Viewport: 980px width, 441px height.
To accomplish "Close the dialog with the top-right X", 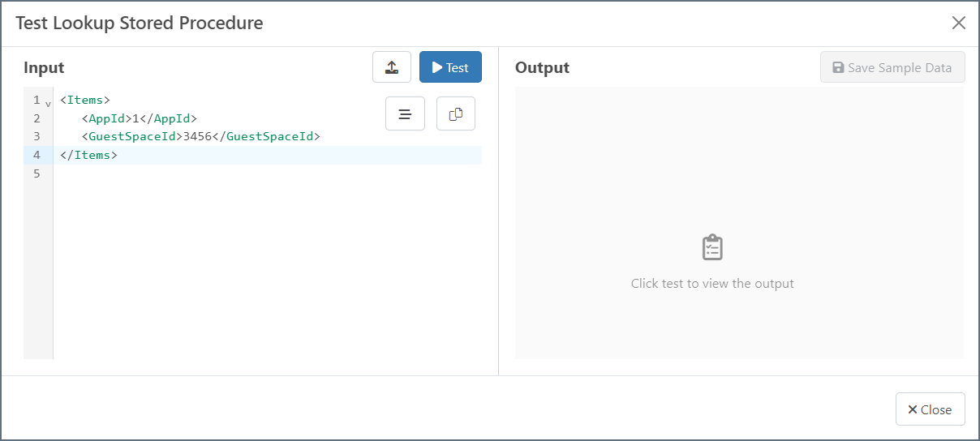I will pyautogui.click(x=959, y=23).
